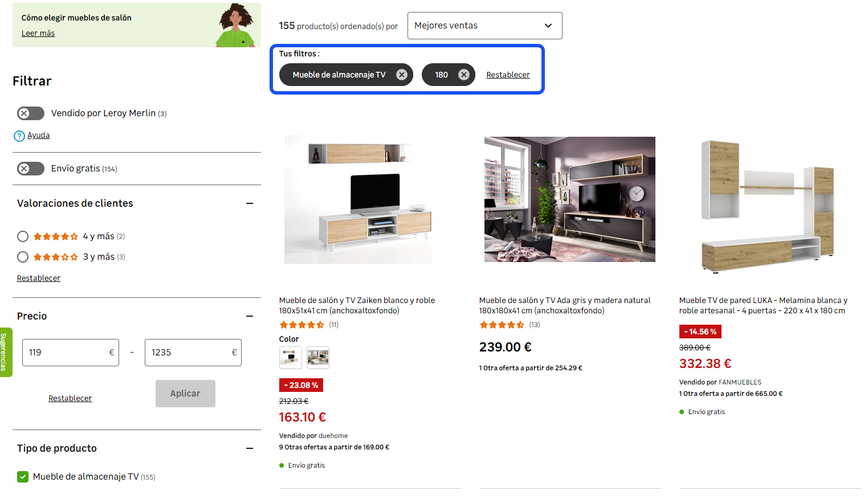Screen dimensions: 868x499
Task: Remove the 180 filter chip
Action: pos(463,75)
